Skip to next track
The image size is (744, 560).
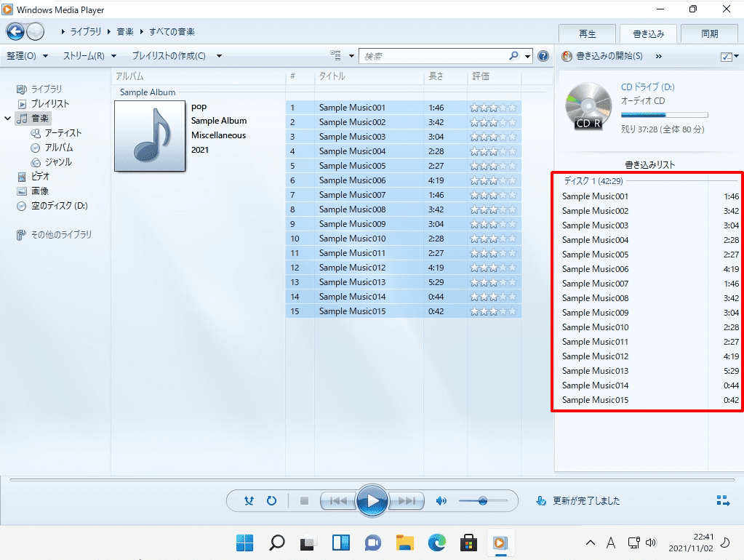(406, 500)
